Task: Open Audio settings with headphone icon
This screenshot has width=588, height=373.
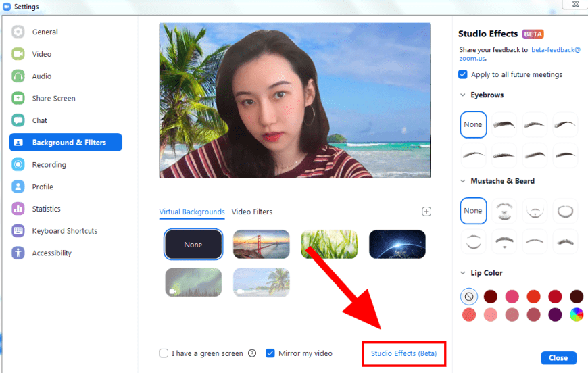Action: pyautogui.click(x=41, y=76)
